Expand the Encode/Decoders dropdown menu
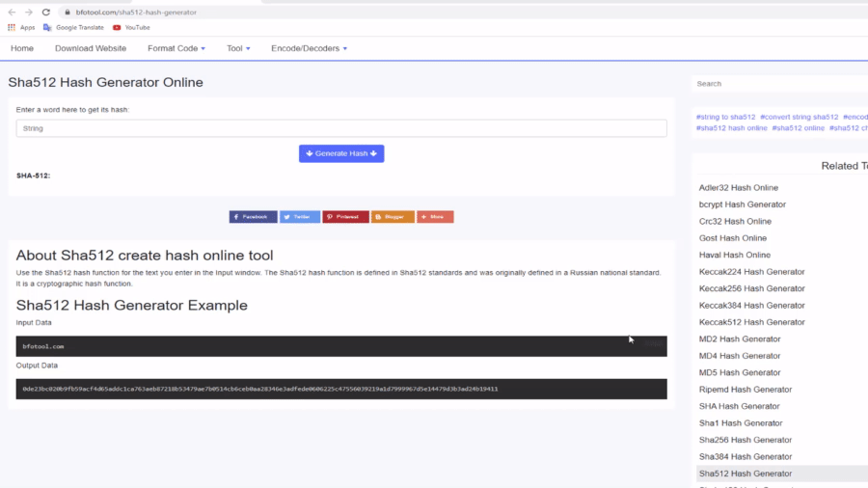868x488 pixels. coord(309,48)
